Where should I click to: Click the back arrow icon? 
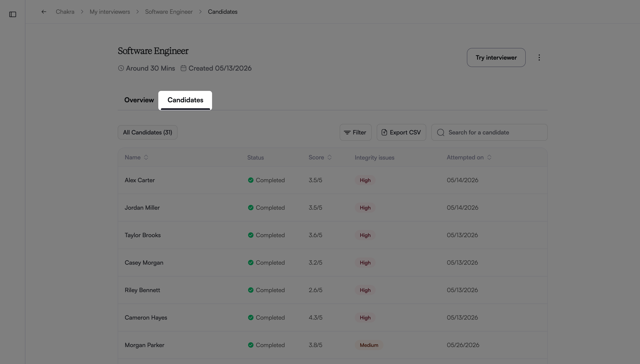[44, 12]
